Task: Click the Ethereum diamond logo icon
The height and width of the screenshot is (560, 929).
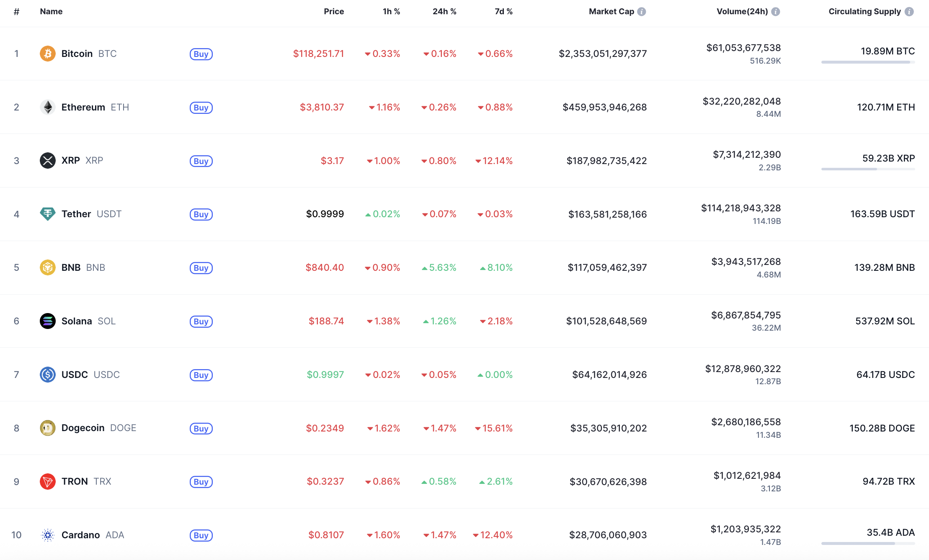Action: (48, 107)
